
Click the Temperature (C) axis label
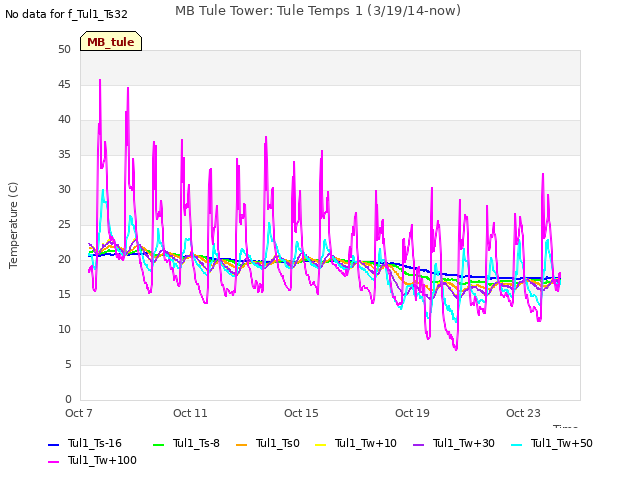[13, 225]
